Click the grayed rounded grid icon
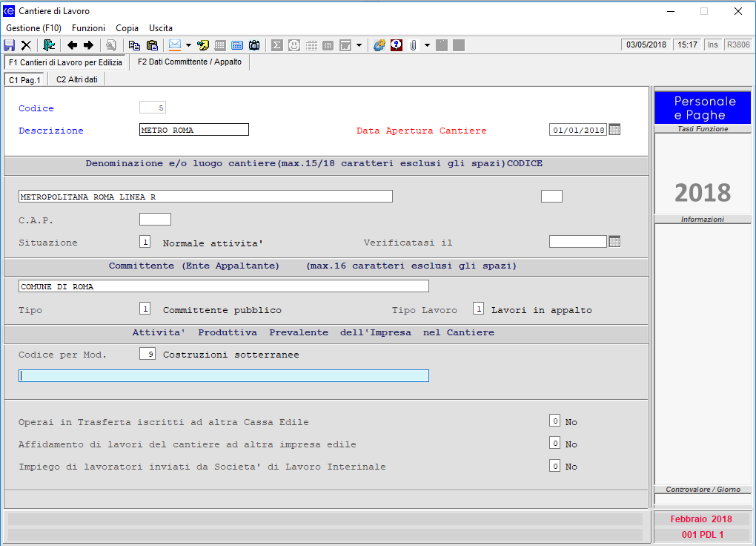 coord(328,45)
